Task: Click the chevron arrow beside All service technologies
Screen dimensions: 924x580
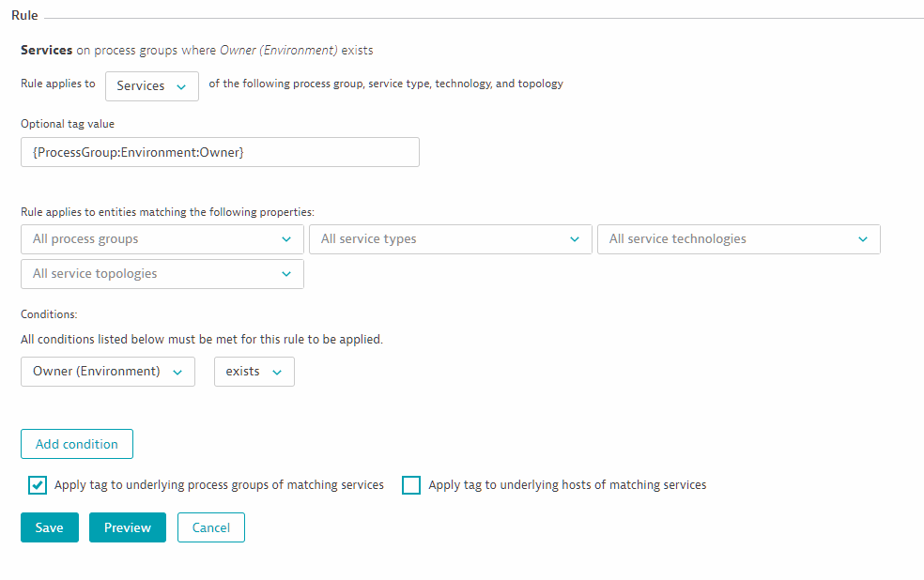Action: tap(863, 239)
